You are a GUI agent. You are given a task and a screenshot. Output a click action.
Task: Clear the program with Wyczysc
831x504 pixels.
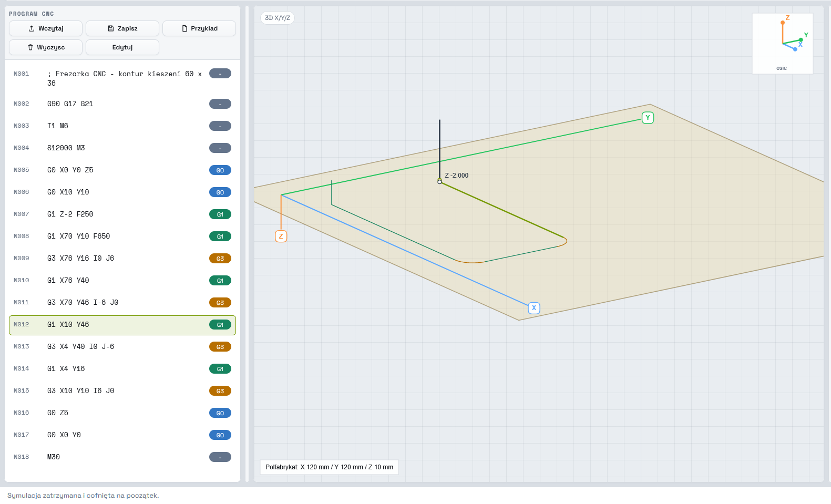(x=46, y=47)
